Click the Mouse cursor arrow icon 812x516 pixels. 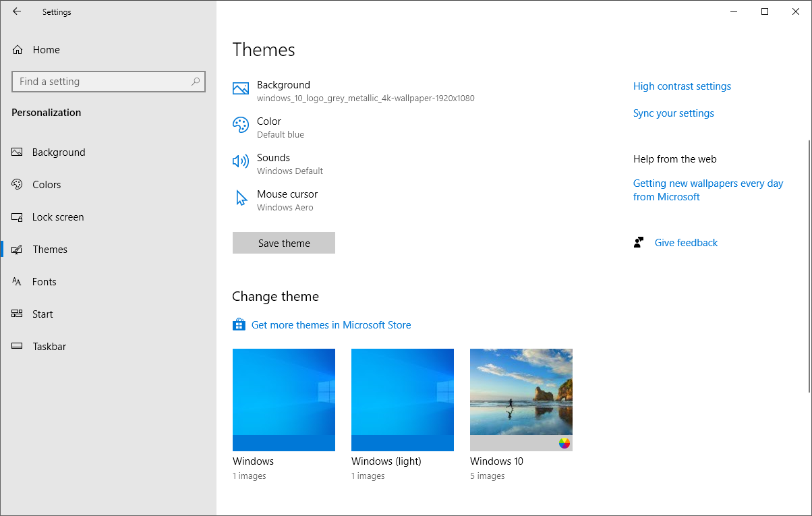[241, 198]
